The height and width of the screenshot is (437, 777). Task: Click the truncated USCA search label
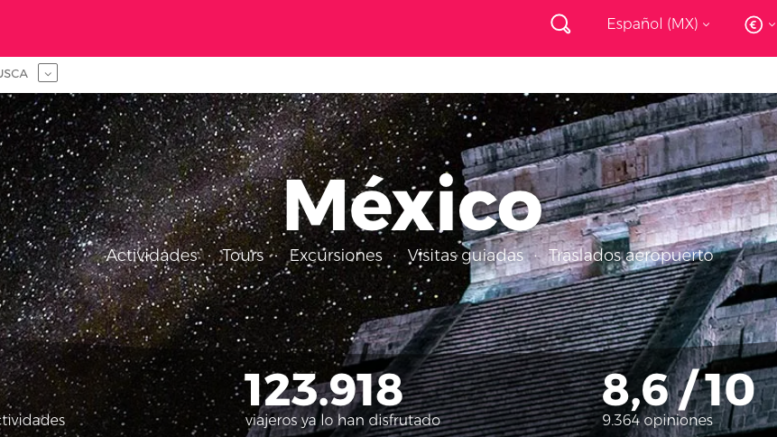(x=14, y=74)
